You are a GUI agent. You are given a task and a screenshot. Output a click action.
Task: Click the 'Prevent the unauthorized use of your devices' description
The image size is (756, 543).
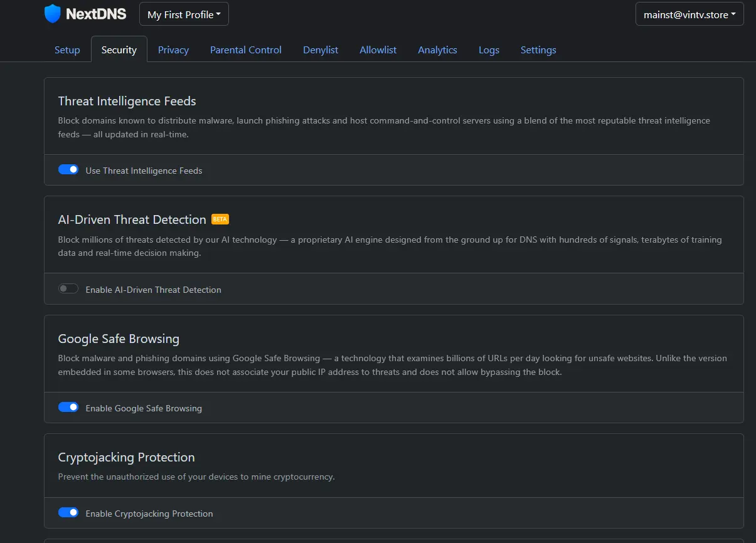click(196, 477)
